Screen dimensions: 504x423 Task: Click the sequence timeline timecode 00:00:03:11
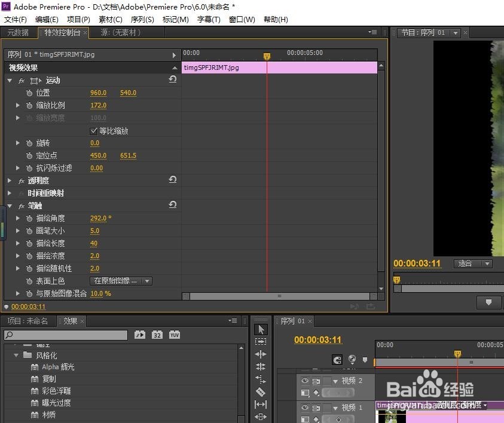[317, 340]
